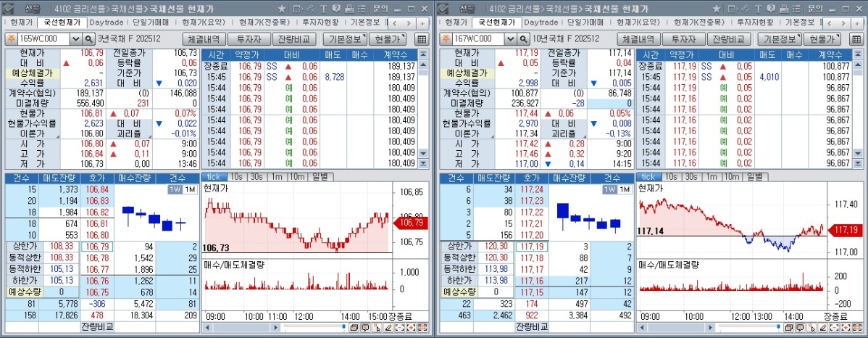This screenshot has height=338, width=868.
Task: Open help question icon in right window
Action: click(x=771, y=9)
